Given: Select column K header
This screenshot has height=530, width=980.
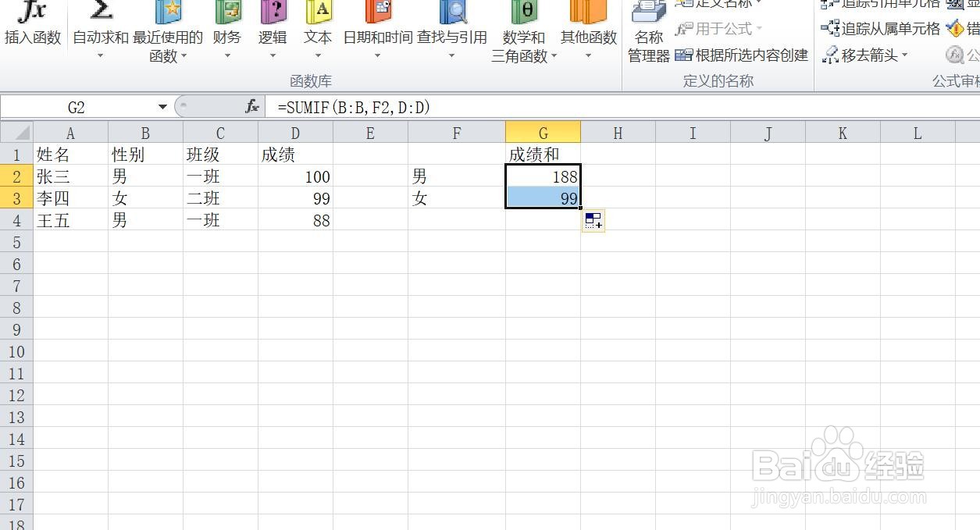Looking at the screenshot, I should [843, 133].
